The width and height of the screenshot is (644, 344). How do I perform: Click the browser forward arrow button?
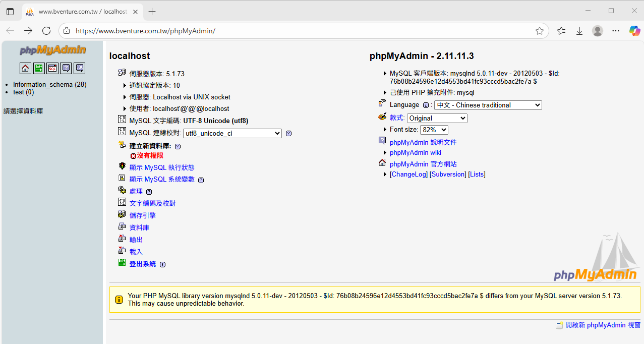click(x=28, y=31)
